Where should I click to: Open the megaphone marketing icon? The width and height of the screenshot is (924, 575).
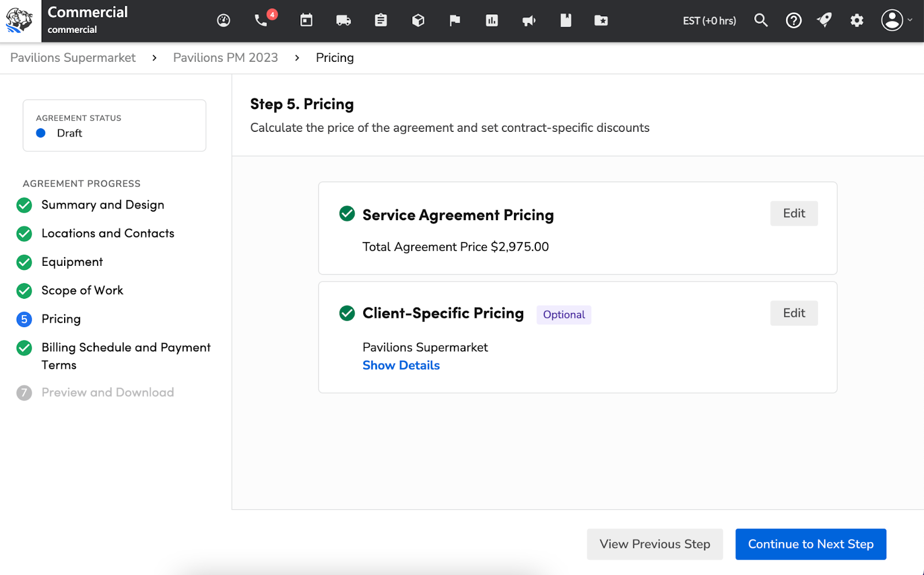pyautogui.click(x=529, y=20)
